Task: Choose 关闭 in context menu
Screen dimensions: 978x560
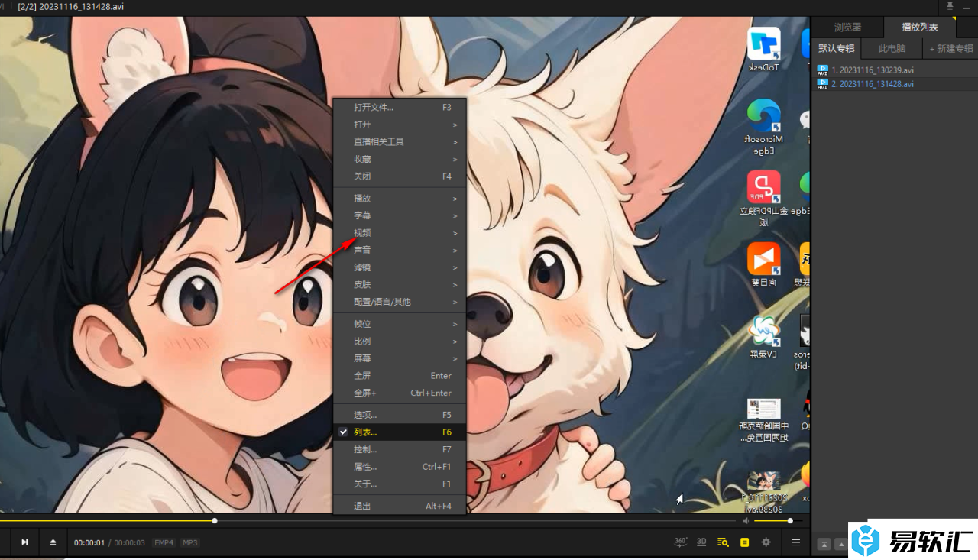Action: (x=400, y=176)
